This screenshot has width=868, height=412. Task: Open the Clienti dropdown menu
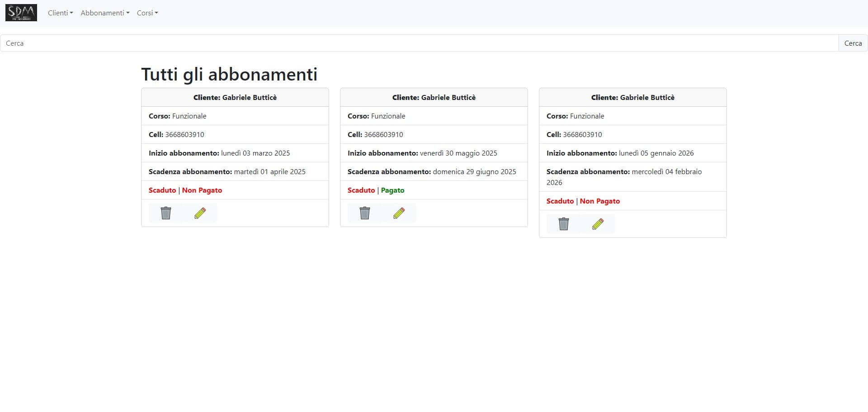tap(60, 13)
